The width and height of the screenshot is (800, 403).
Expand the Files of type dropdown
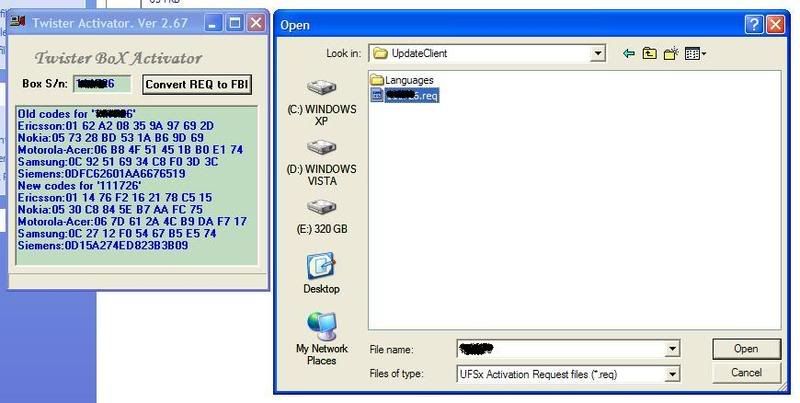tap(673, 374)
